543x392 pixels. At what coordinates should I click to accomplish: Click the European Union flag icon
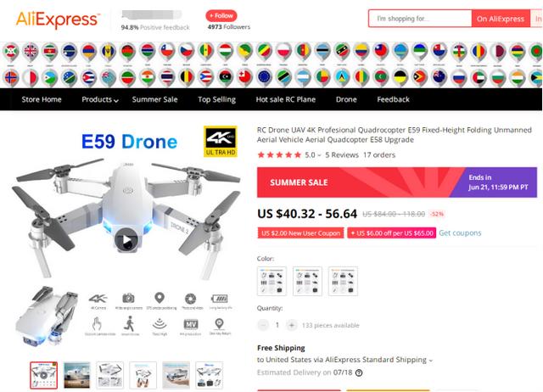tap(264, 77)
